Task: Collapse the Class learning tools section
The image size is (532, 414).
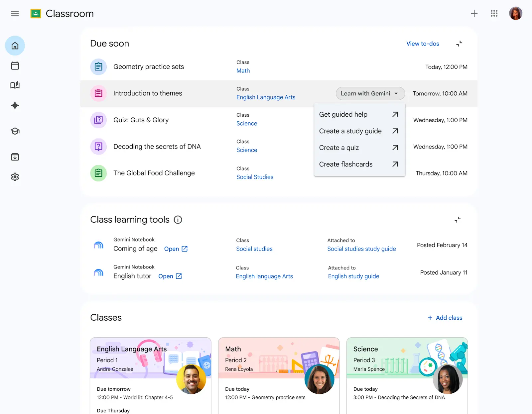Action: click(458, 220)
